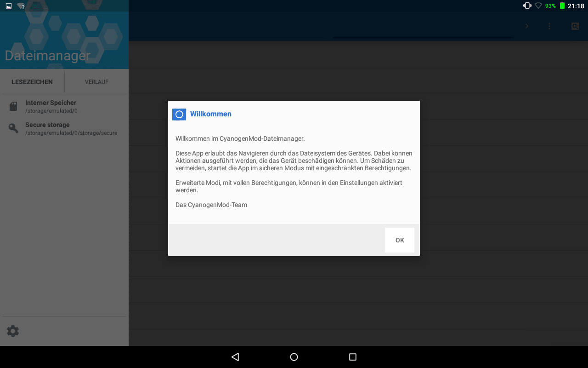The height and width of the screenshot is (368, 588).
Task: Click the Willkommen dialog title
Action: [211, 114]
